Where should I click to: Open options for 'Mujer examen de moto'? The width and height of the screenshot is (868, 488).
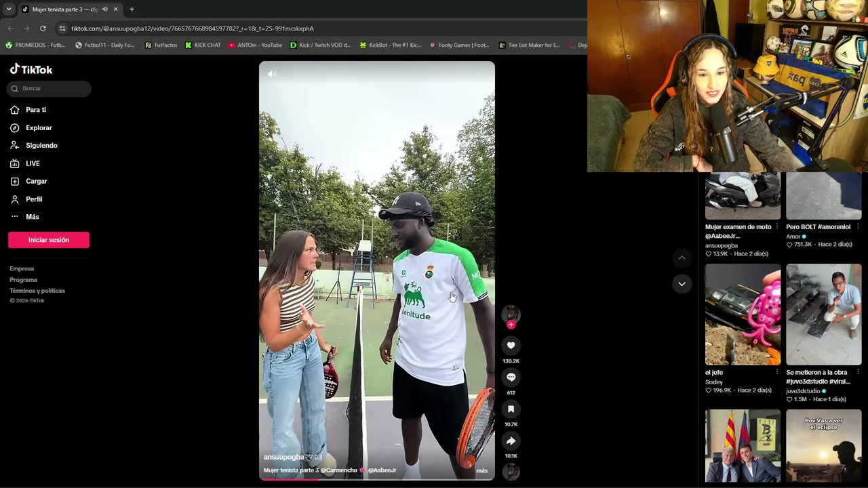point(777,227)
